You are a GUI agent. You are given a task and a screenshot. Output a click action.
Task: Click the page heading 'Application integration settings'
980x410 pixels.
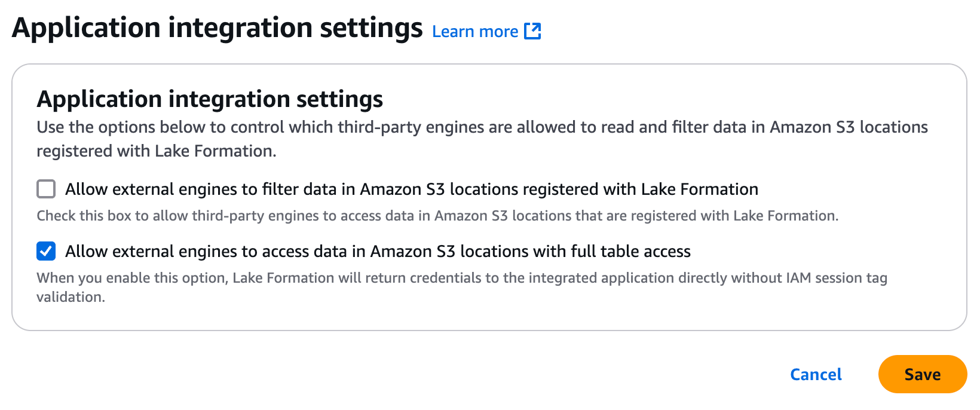[218, 27]
